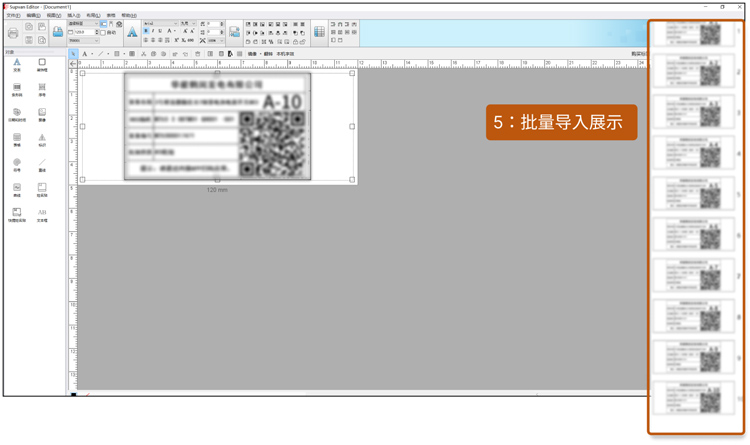Click the scissors Cut icon
The height and width of the screenshot is (445, 750).
coord(143,54)
